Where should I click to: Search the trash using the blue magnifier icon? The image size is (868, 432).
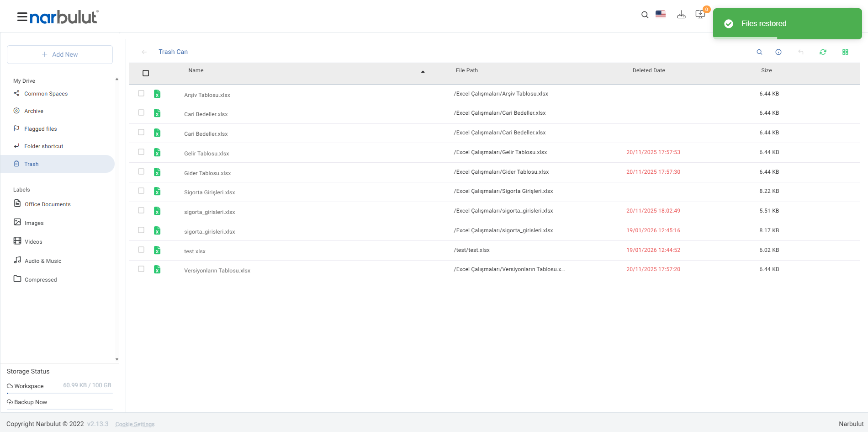pyautogui.click(x=759, y=52)
